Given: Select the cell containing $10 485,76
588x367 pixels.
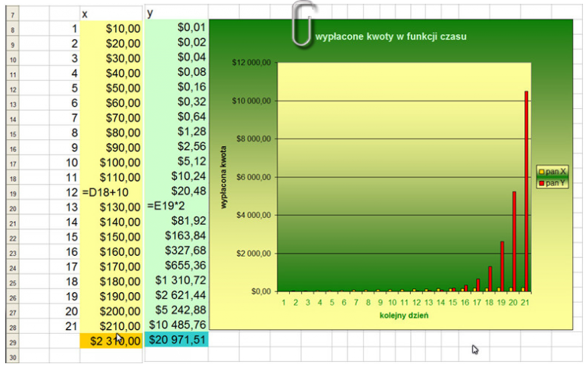Looking at the screenshot, I should (x=176, y=325).
